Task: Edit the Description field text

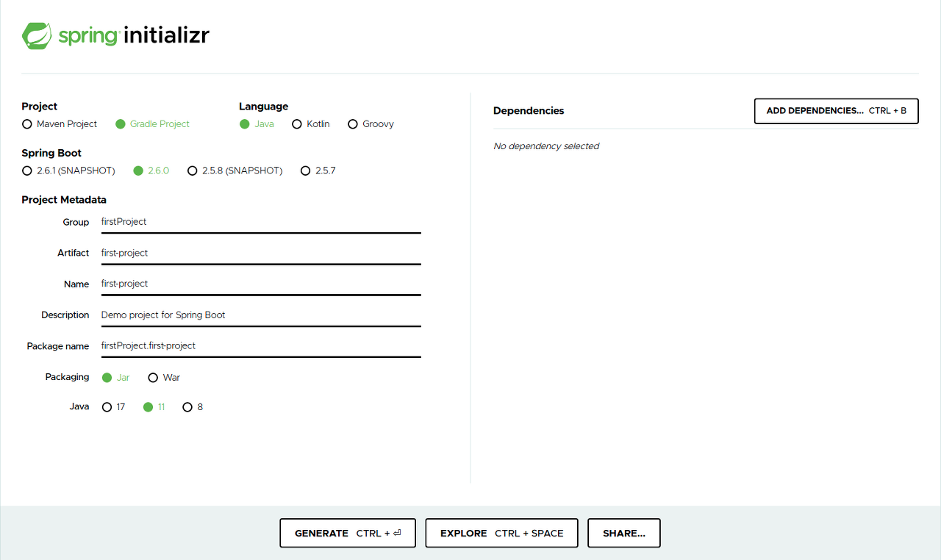Action: [x=261, y=315]
